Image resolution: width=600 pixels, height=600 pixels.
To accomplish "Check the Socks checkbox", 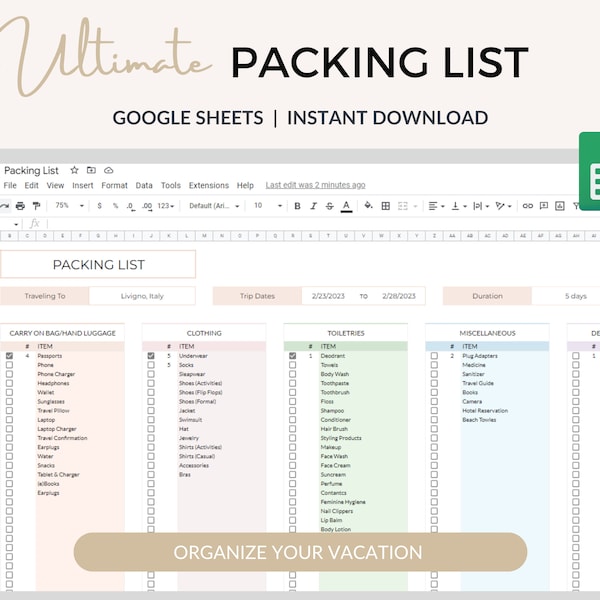I will (x=151, y=365).
